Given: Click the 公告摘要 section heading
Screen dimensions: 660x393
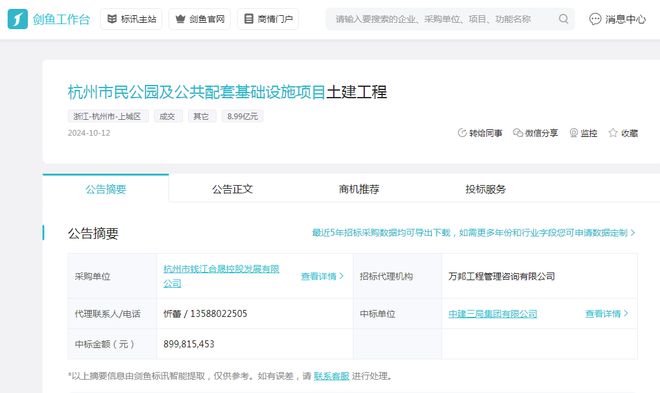Looking at the screenshot, I should [x=93, y=233].
